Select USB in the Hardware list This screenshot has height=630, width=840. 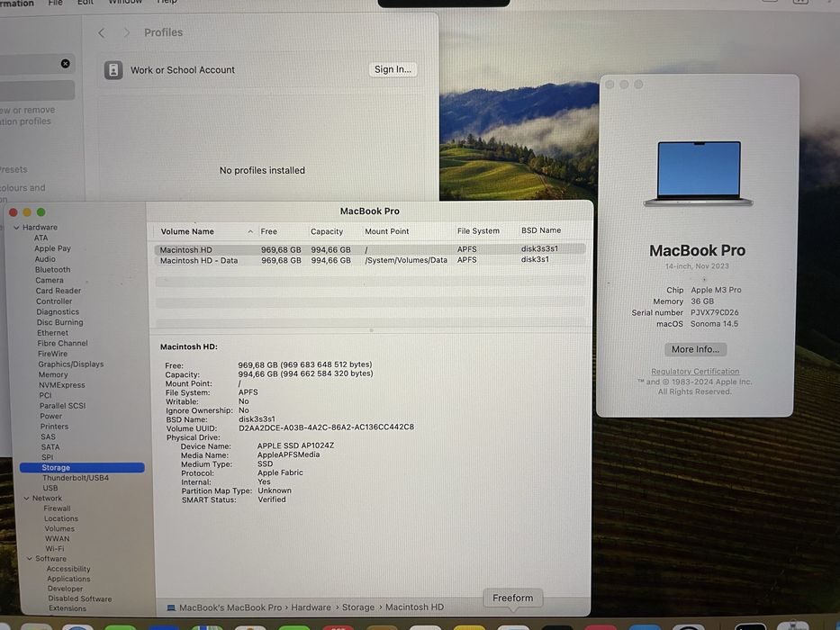click(x=50, y=488)
